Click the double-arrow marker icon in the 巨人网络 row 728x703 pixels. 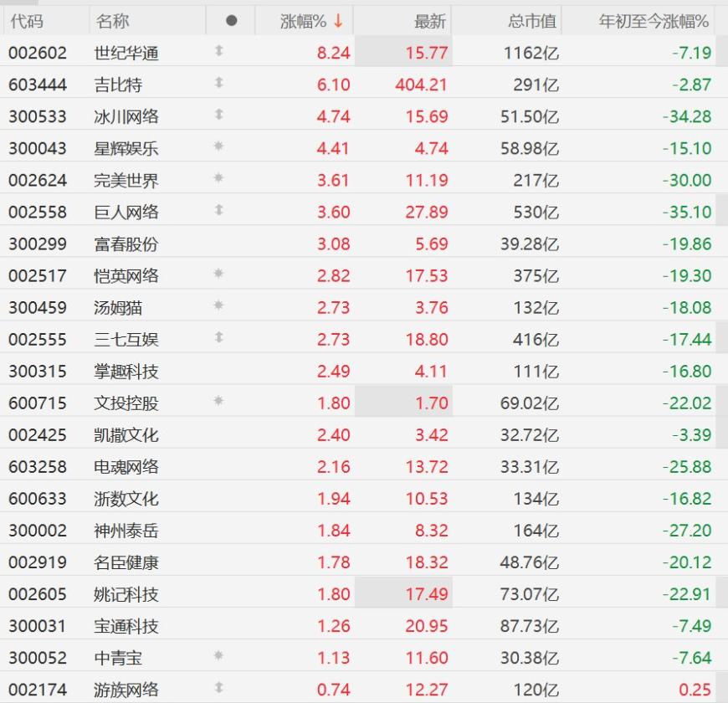tap(219, 210)
